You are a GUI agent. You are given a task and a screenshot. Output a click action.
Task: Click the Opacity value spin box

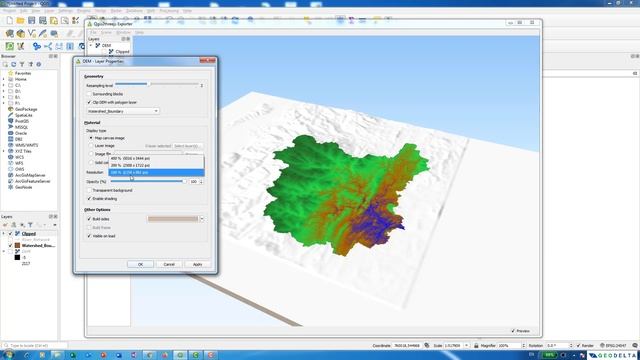196,182
